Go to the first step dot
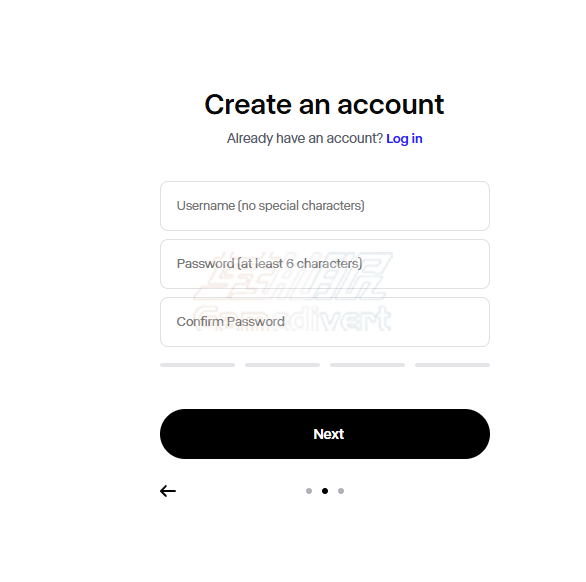 click(x=309, y=491)
